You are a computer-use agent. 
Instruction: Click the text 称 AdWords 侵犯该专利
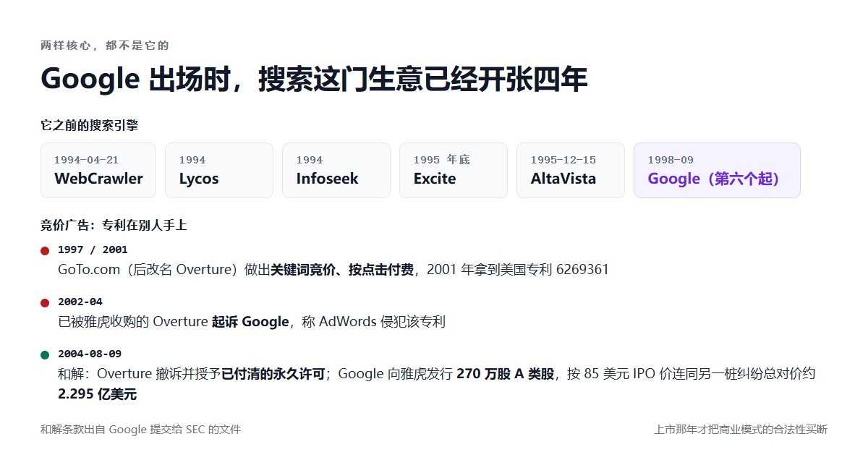coord(373,322)
